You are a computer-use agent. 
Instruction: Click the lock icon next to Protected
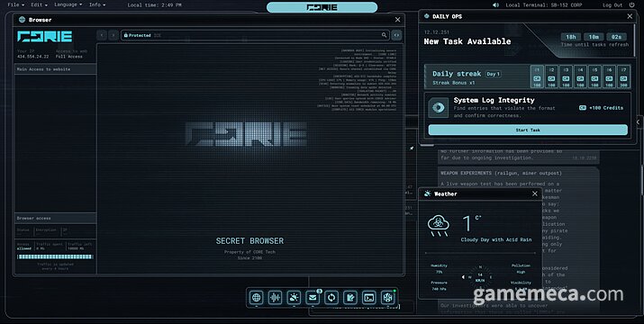pos(126,35)
